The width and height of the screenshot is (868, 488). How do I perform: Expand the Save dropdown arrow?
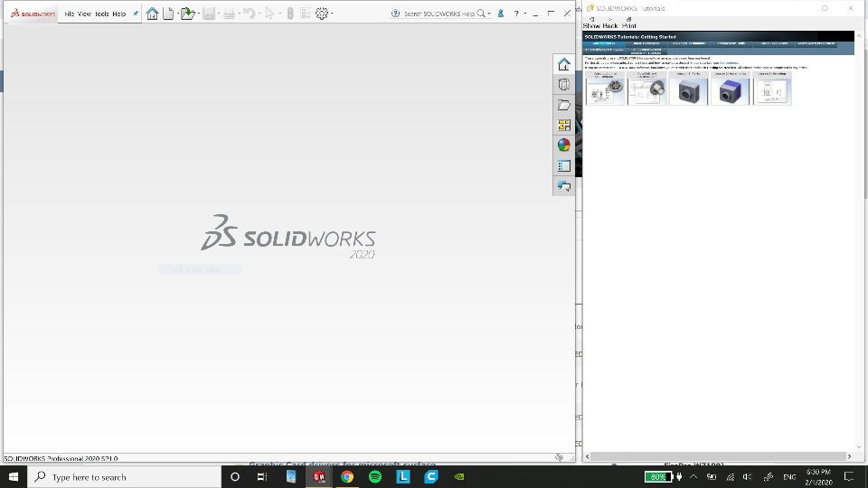click(219, 14)
